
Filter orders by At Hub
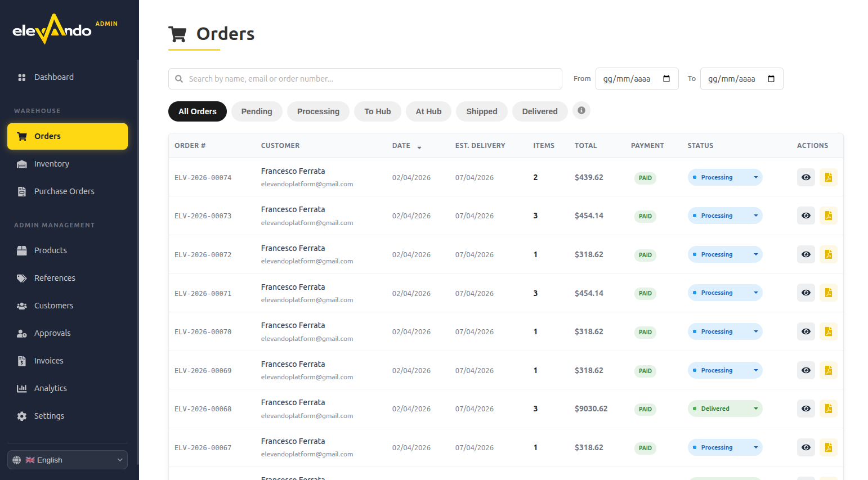click(x=429, y=111)
